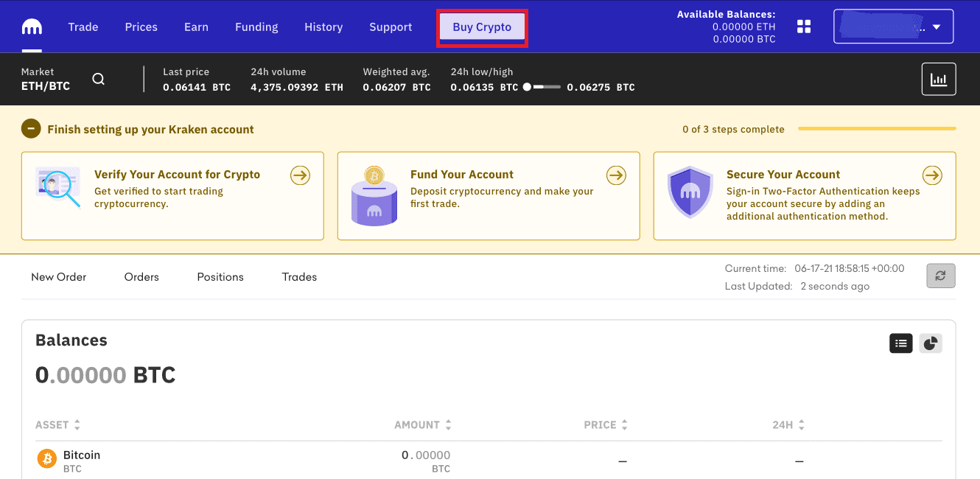Viewport: 980px width, 479px height.
Task: Click the Kraken logo home icon
Action: pyautogui.click(x=32, y=27)
